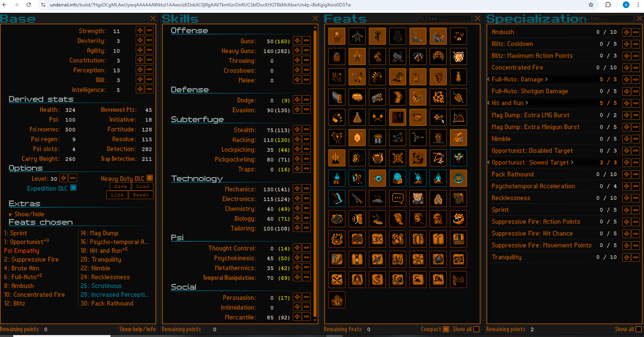Lower character Level with the minus button
The image size is (644, 337).
[73, 178]
